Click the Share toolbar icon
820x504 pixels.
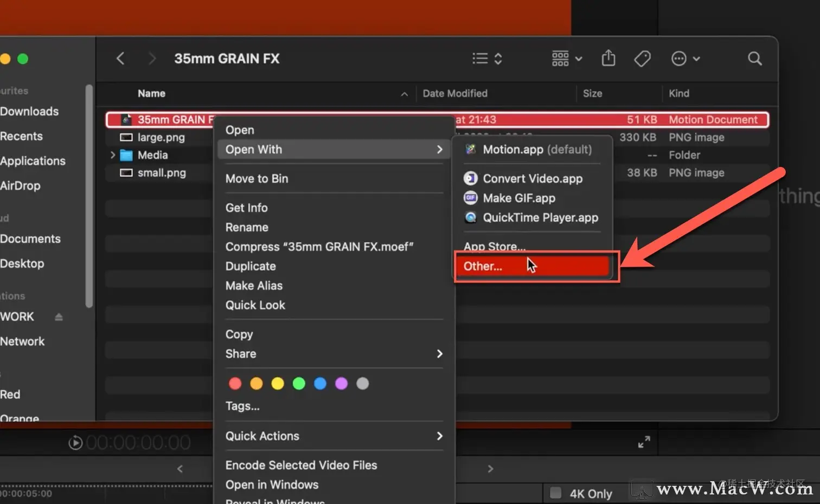608,58
